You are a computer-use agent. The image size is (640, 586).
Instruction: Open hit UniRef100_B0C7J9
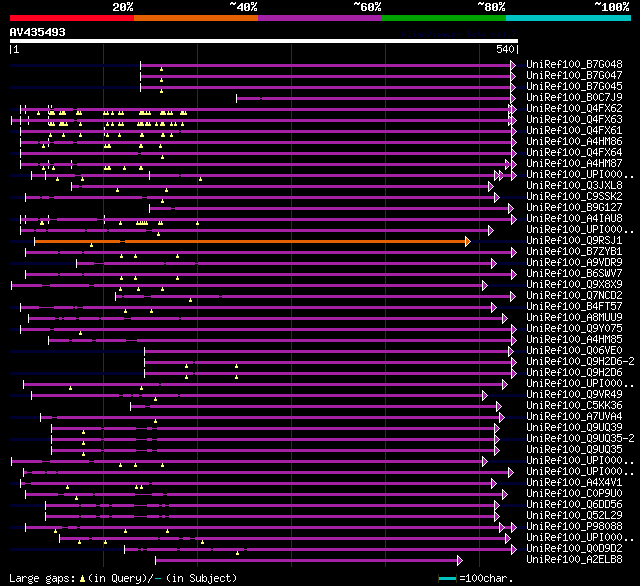[574, 98]
